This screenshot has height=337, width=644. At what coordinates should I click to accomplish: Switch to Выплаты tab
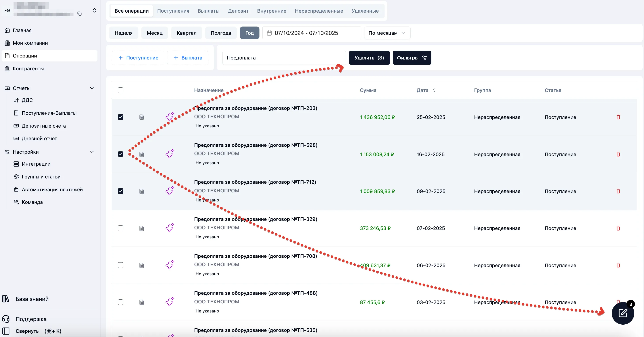coord(208,11)
